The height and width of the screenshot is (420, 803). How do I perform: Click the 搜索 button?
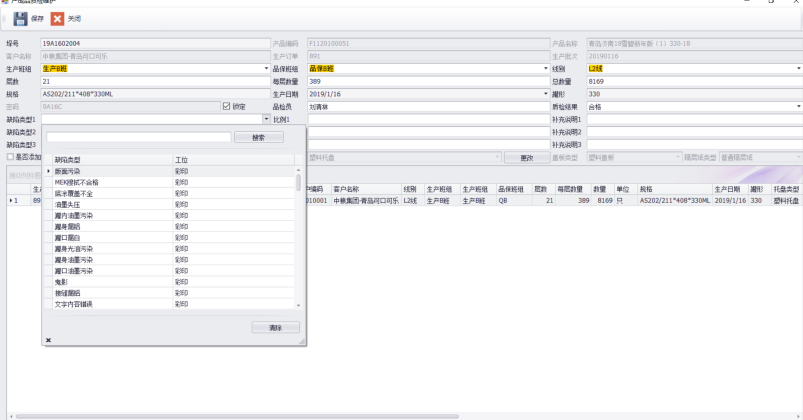[258, 137]
